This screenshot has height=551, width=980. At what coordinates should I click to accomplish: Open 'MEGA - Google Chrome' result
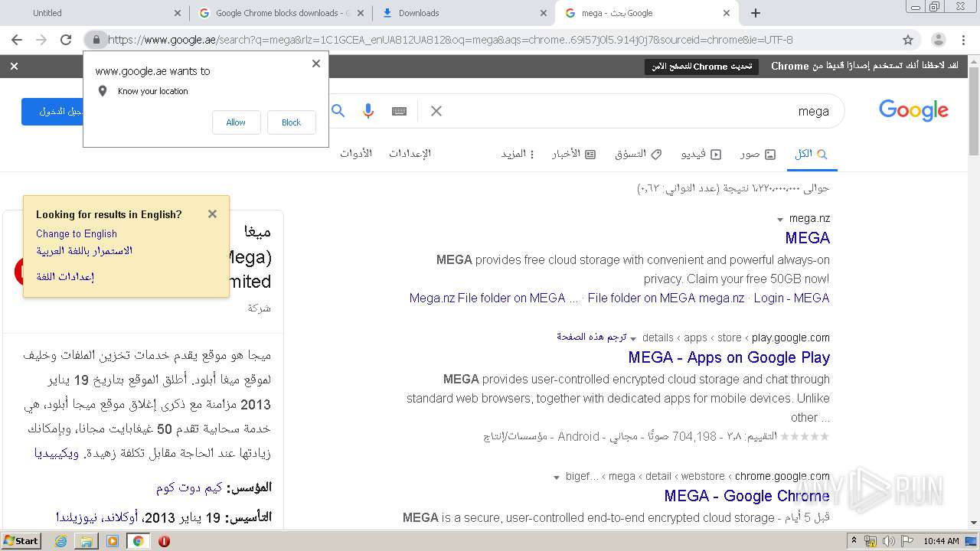tap(747, 496)
